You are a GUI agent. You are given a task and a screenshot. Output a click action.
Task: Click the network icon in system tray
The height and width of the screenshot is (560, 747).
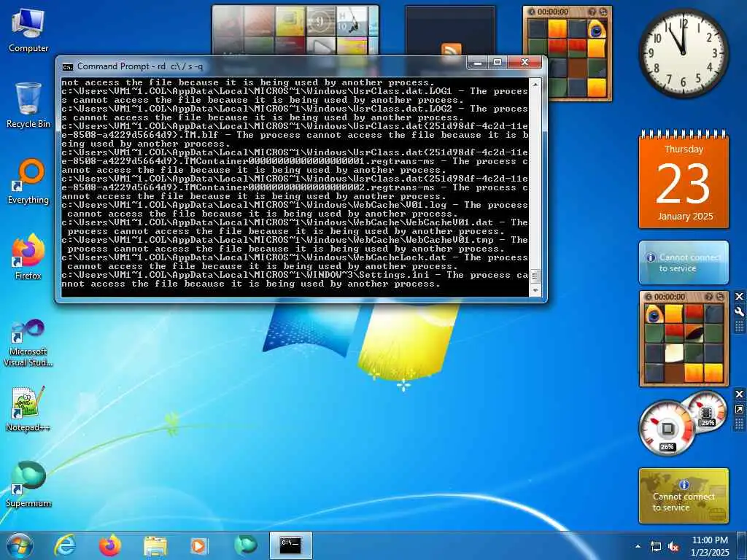[656, 547]
